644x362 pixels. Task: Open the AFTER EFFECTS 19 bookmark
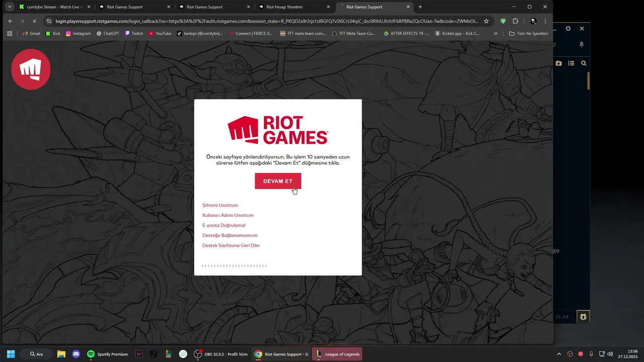click(x=406, y=34)
